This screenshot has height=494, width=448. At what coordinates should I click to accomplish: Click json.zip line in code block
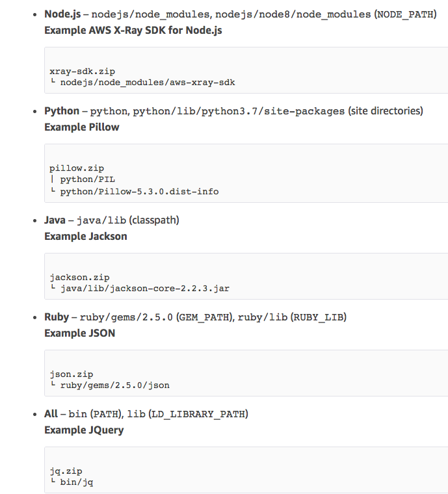72,374
